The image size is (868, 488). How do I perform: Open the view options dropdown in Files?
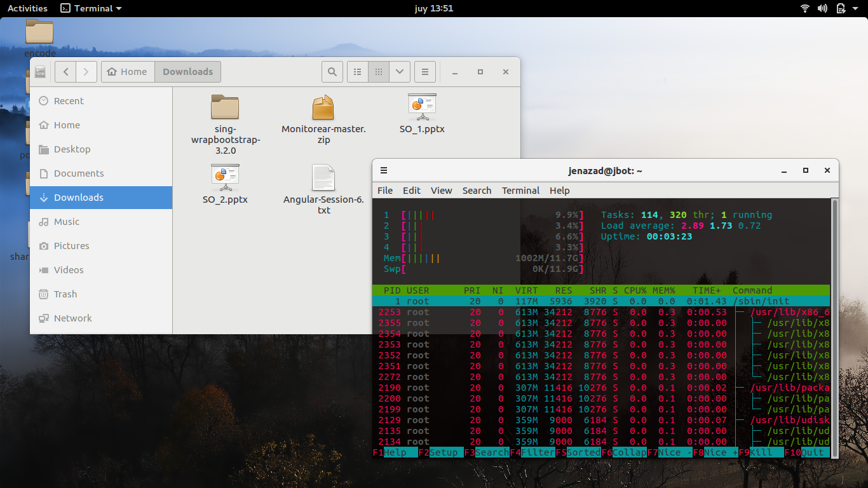click(x=399, y=72)
